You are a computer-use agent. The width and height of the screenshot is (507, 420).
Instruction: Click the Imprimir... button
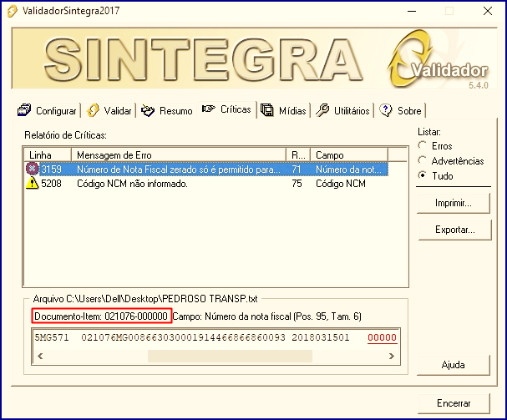coord(454,203)
